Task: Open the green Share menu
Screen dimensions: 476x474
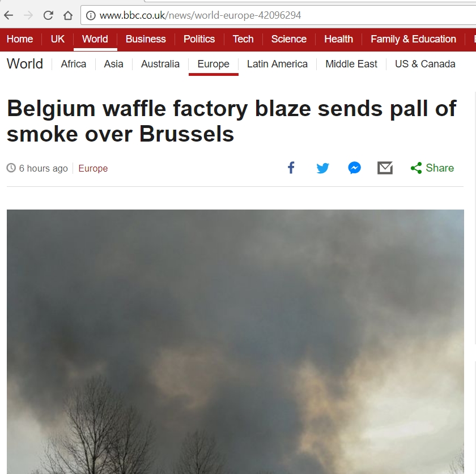Action: [x=432, y=168]
